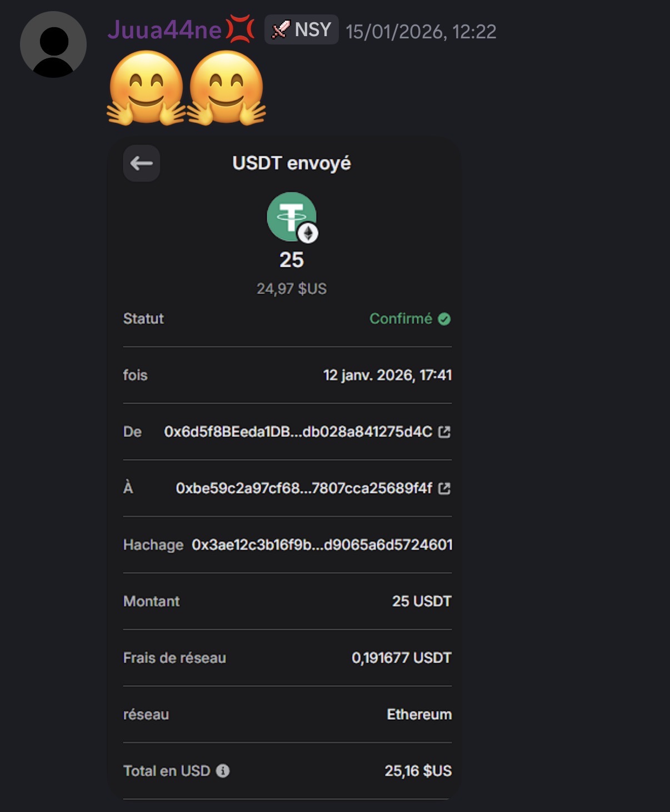The image size is (670, 812).
Task: Click the 25 USDT Montant value
Action: click(422, 601)
